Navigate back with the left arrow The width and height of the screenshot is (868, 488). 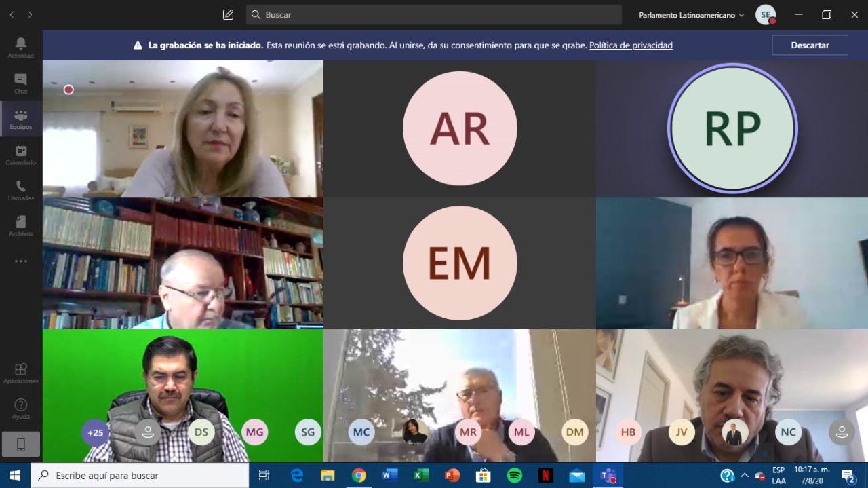pyautogui.click(x=12, y=15)
